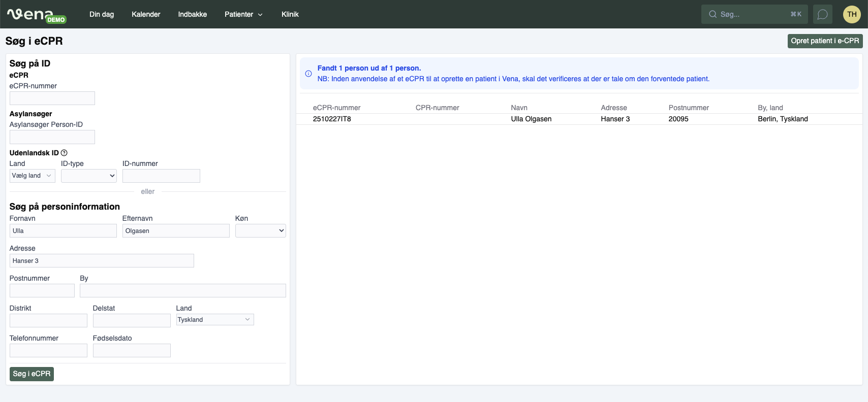This screenshot has height=402, width=868.
Task: Open Indbakke from the navigation bar
Action: (192, 14)
